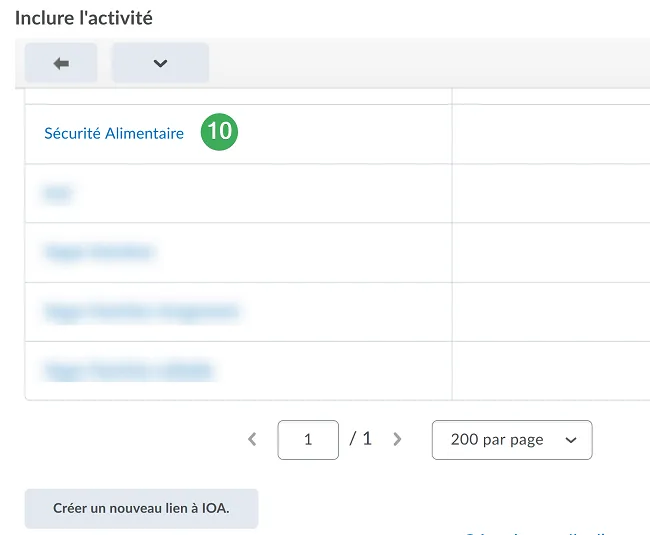Open the last blurred activity link in the table
Viewport: 650px width, 535px height.
pyautogui.click(x=129, y=371)
